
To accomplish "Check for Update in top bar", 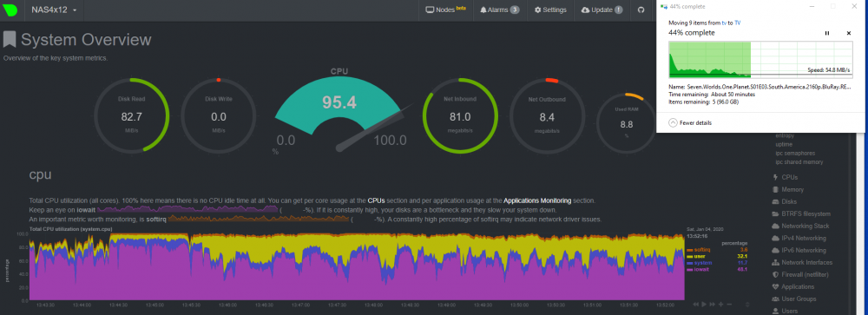I will (x=602, y=10).
